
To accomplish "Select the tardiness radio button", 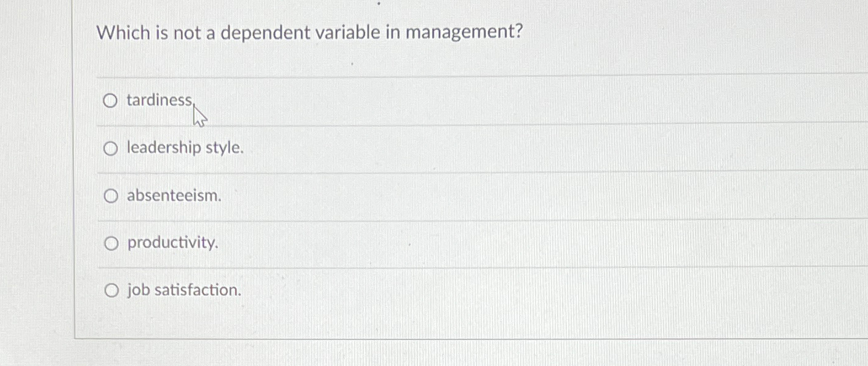I will coord(111,100).
